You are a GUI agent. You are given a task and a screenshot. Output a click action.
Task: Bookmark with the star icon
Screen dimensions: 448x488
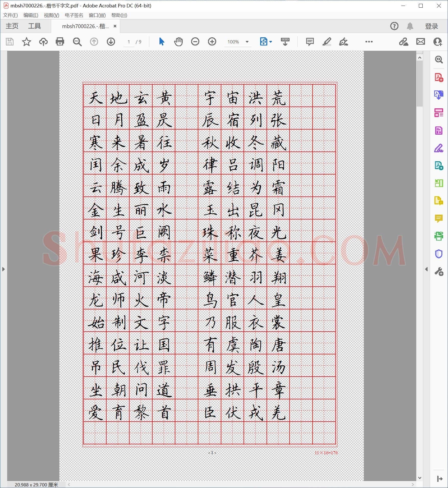coord(26,42)
